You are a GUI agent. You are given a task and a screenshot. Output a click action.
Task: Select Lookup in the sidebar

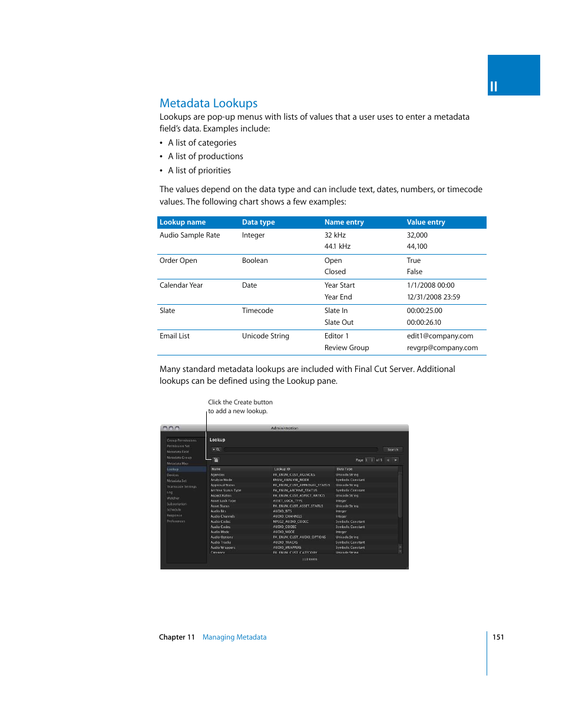186,469
